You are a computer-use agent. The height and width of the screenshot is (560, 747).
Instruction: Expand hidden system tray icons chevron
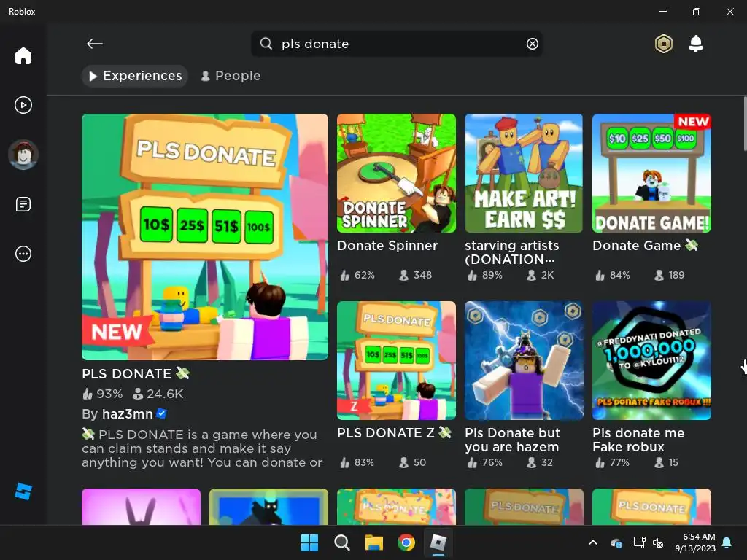point(593,542)
